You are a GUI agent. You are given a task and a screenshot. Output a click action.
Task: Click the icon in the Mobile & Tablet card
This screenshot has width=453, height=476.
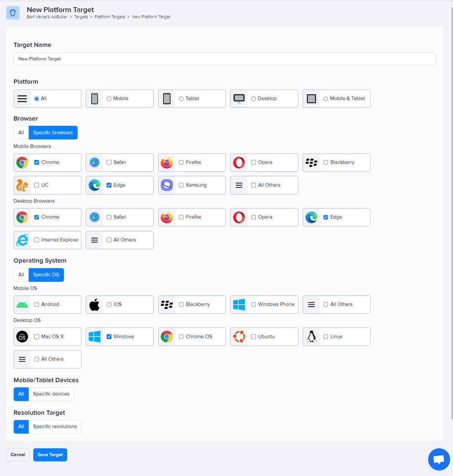point(311,99)
